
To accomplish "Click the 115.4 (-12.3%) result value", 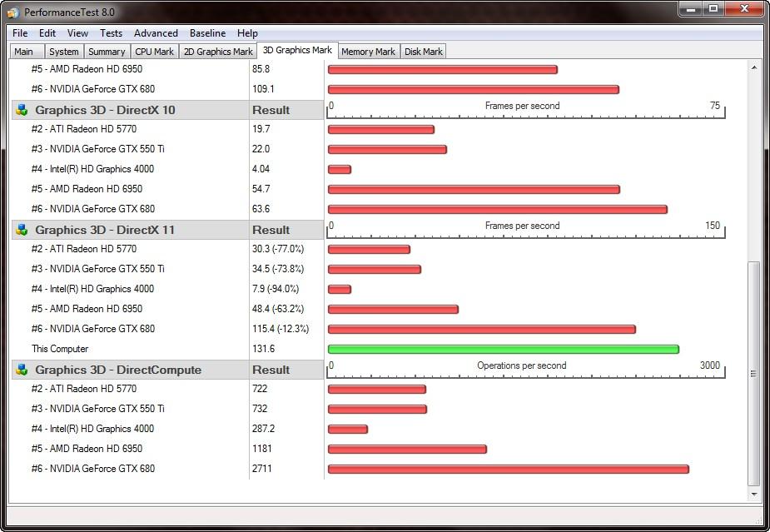I will [x=281, y=329].
